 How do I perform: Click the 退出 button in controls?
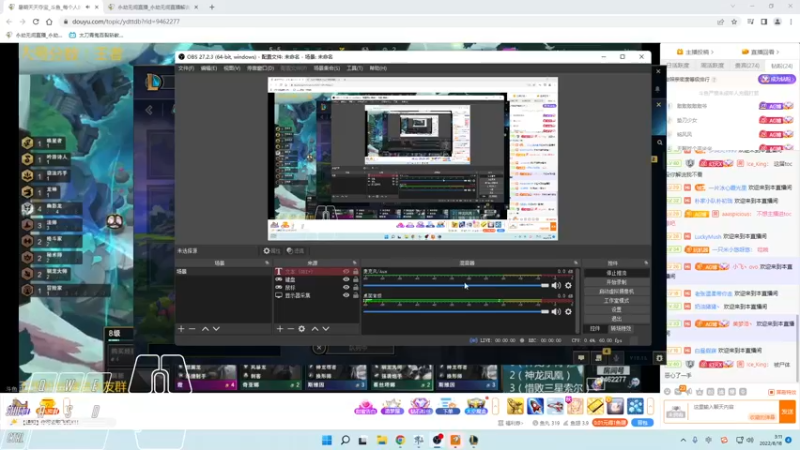click(616, 318)
